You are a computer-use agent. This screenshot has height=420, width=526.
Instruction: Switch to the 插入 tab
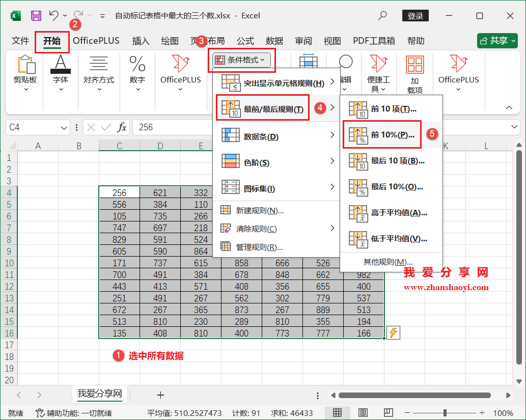[141, 41]
